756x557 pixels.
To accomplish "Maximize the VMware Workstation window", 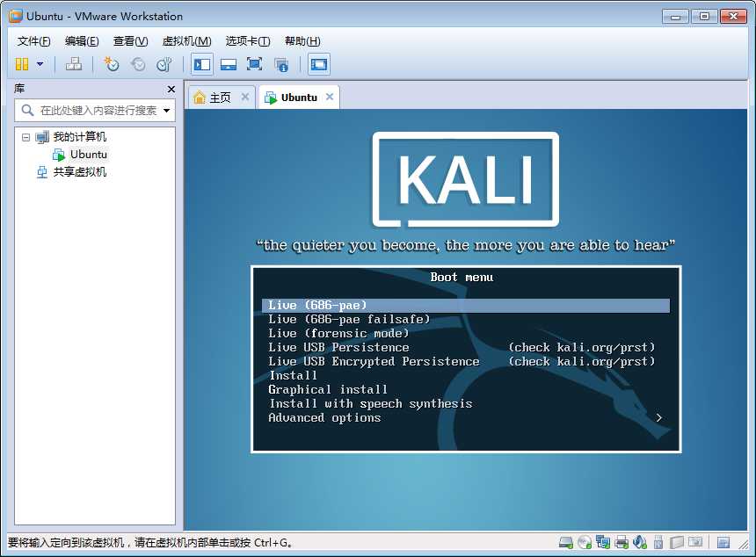I will [x=704, y=17].
